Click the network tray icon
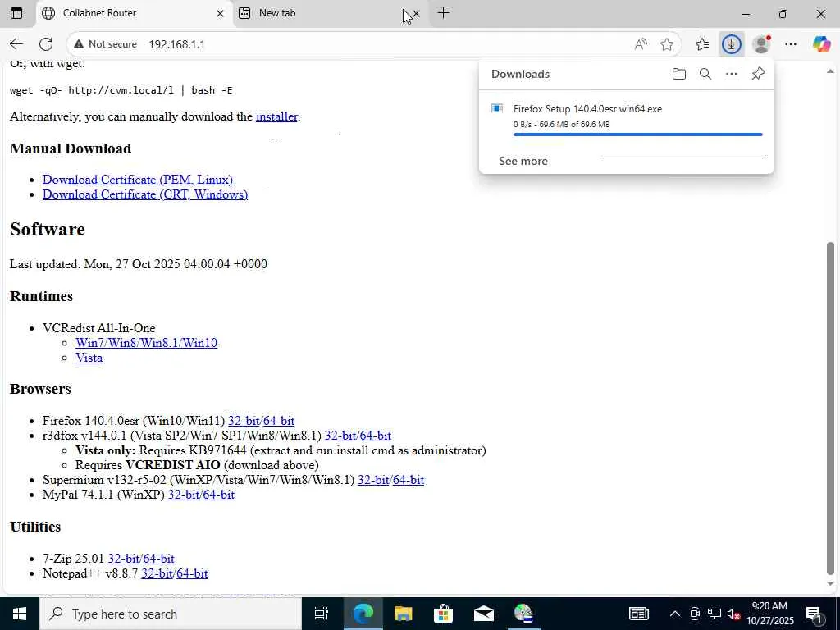Image resolution: width=840 pixels, height=630 pixels. coord(714,614)
